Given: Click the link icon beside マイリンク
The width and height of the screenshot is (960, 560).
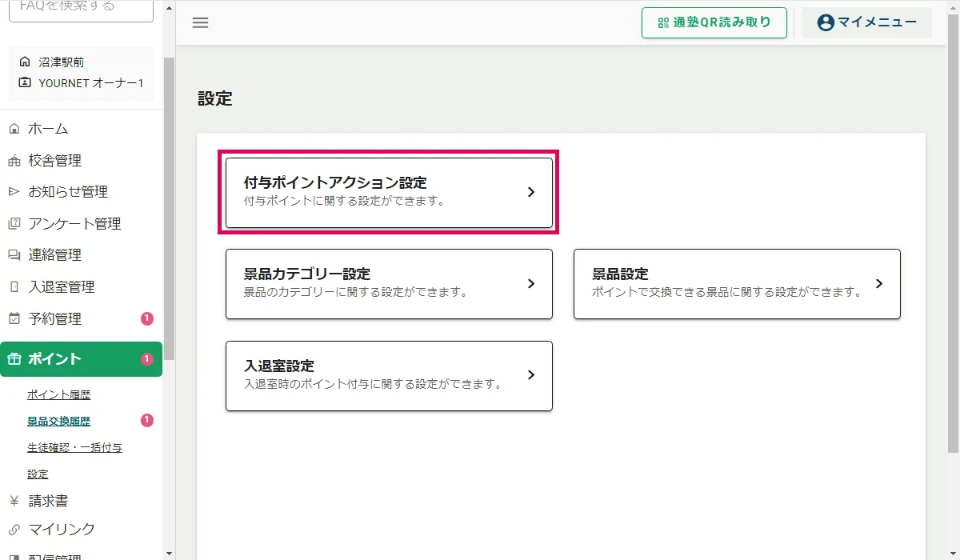Looking at the screenshot, I should [x=14, y=530].
